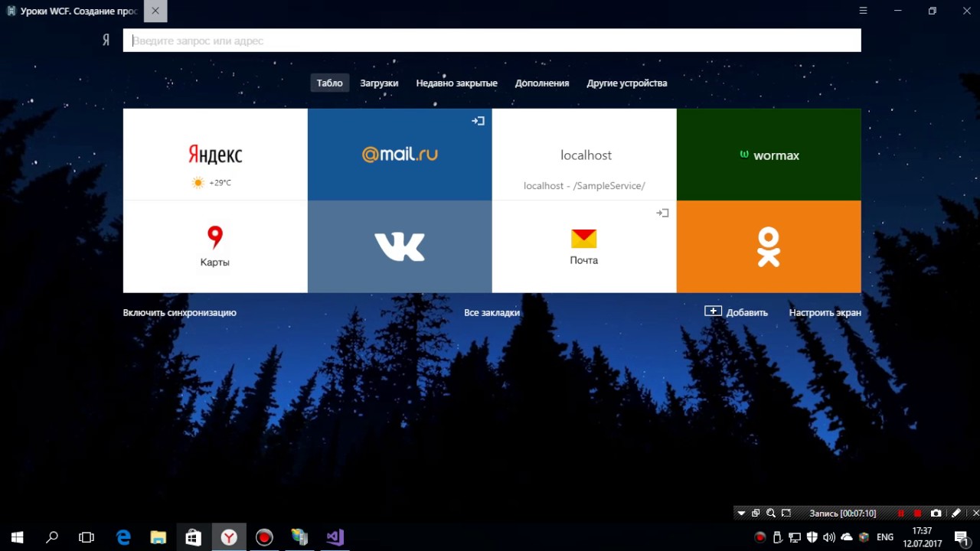Click the red recorder tray icon
Viewport: 980px width, 551px height.
pyautogui.click(x=760, y=537)
